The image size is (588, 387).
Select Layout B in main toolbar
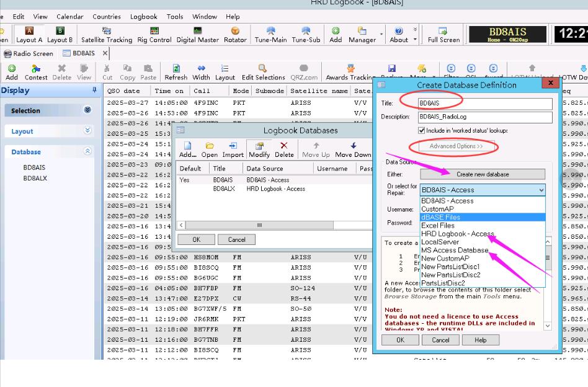click(x=60, y=35)
